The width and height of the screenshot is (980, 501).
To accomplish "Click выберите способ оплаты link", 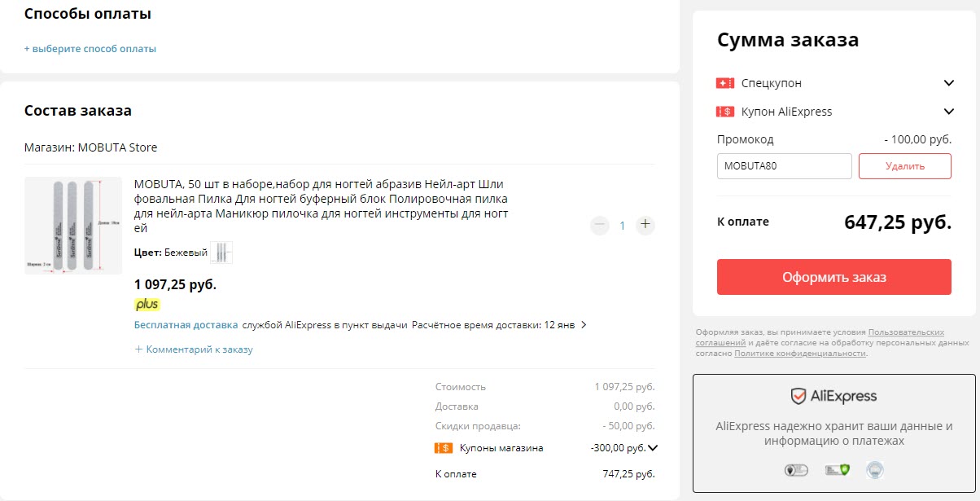I will [90, 49].
